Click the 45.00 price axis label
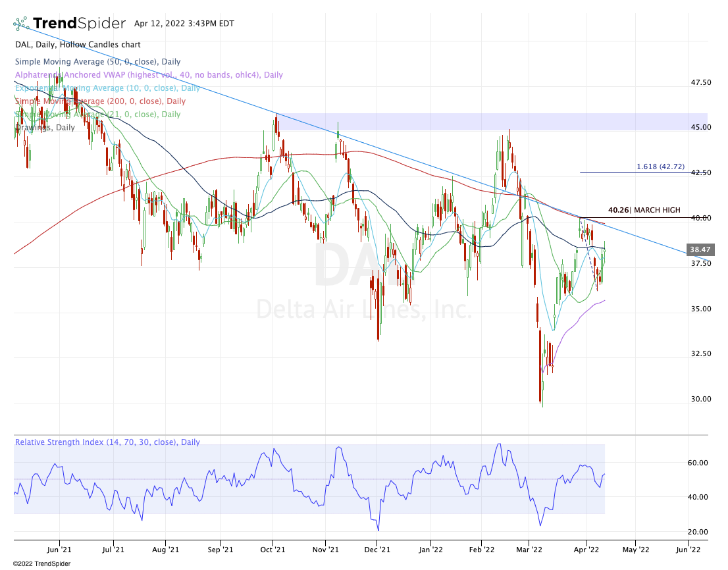 [x=701, y=127]
